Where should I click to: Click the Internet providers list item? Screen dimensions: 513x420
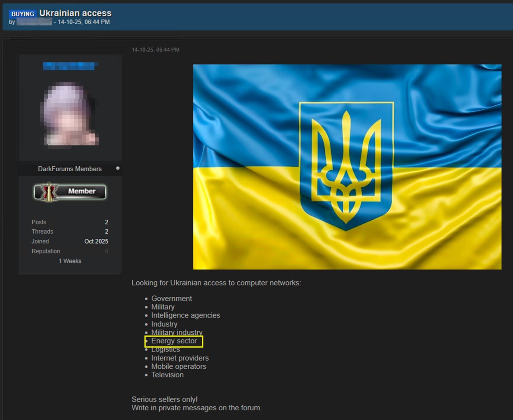[x=180, y=358]
